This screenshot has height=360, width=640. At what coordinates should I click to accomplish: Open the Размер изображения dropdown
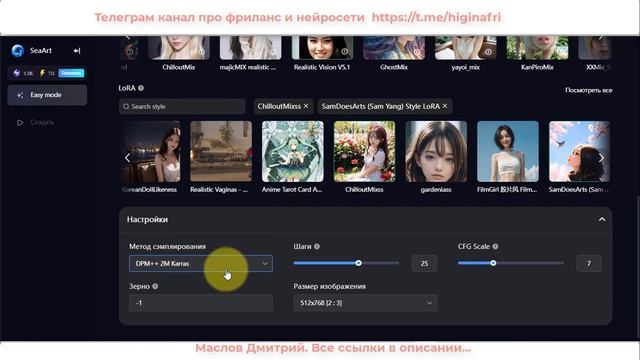tap(365, 303)
